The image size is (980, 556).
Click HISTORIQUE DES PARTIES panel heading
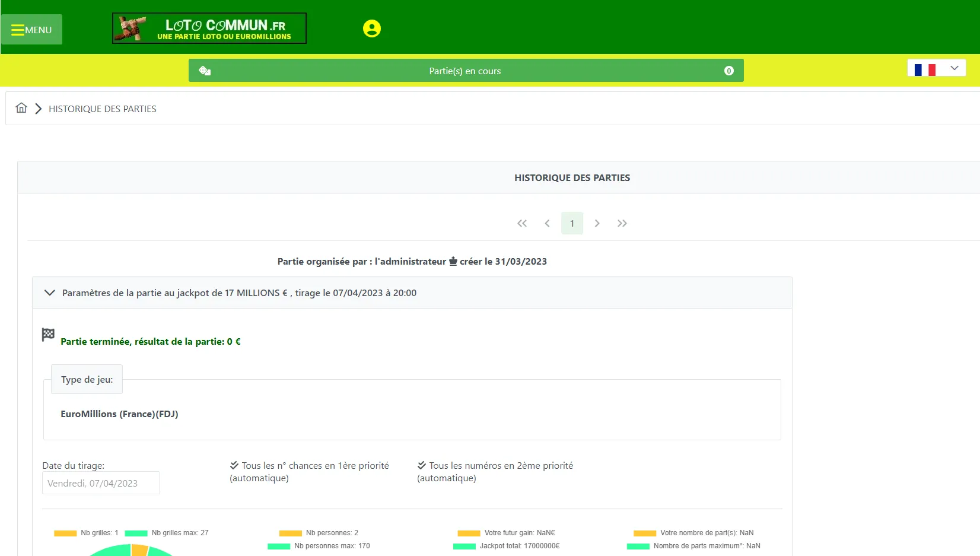click(572, 177)
